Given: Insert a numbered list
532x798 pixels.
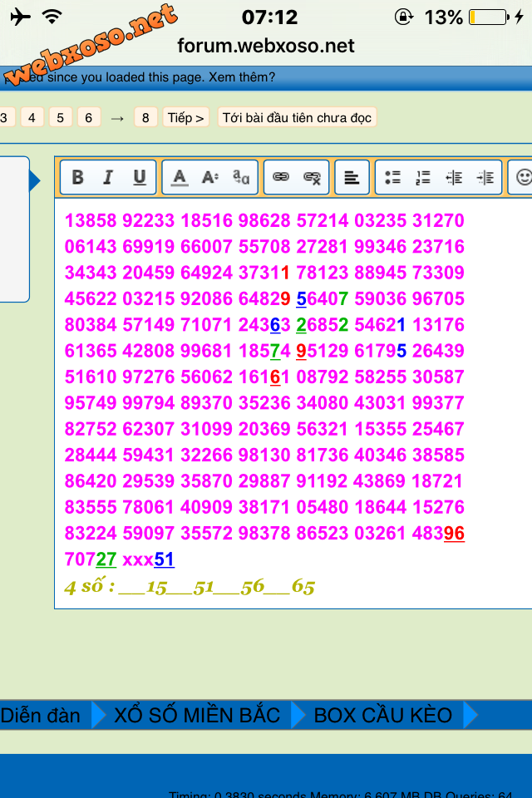Looking at the screenshot, I should (423, 177).
